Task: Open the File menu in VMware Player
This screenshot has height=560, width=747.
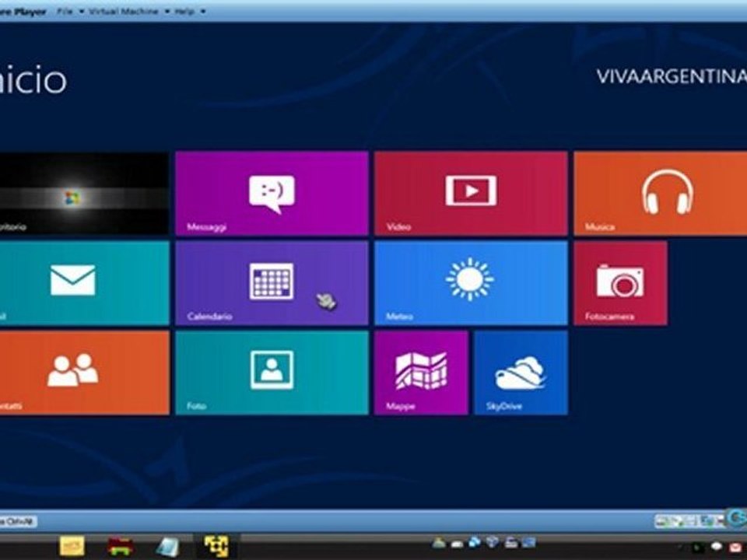Action: coord(65,11)
